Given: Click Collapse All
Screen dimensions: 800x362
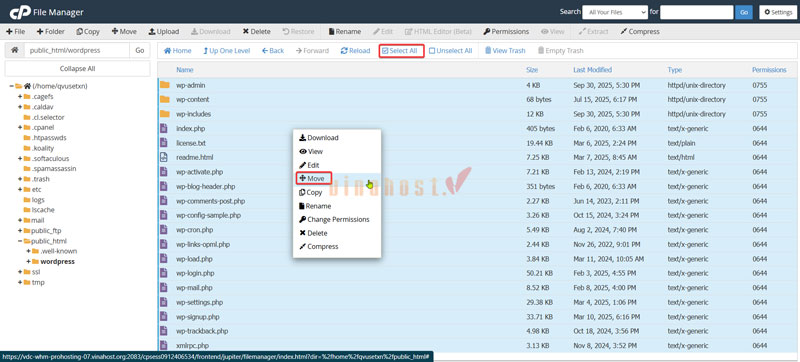Looking at the screenshot, I should coord(78,68).
